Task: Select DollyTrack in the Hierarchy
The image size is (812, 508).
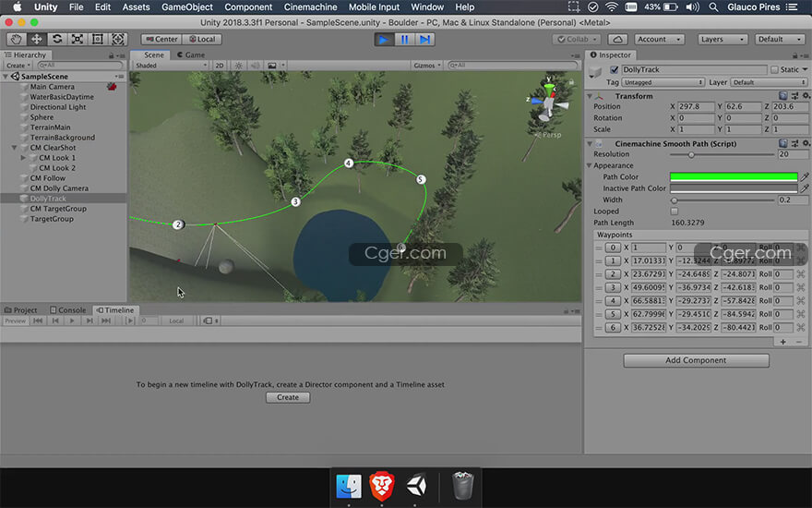Action: (48, 199)
